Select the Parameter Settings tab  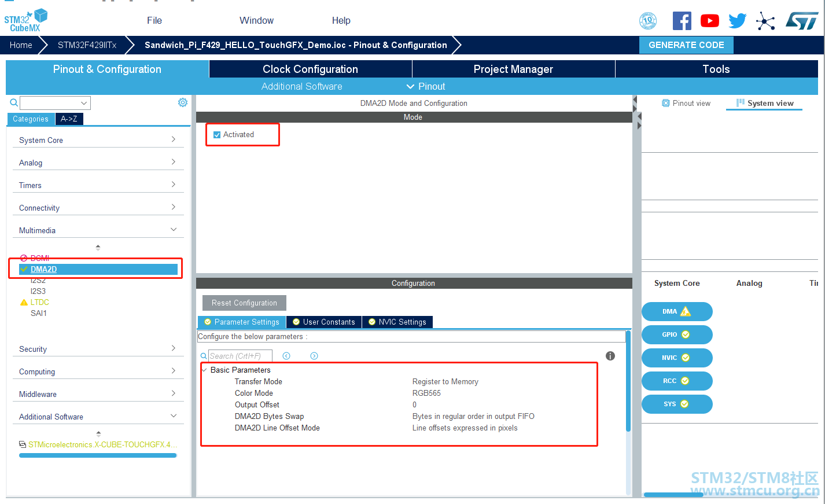(x=242, y=322)
